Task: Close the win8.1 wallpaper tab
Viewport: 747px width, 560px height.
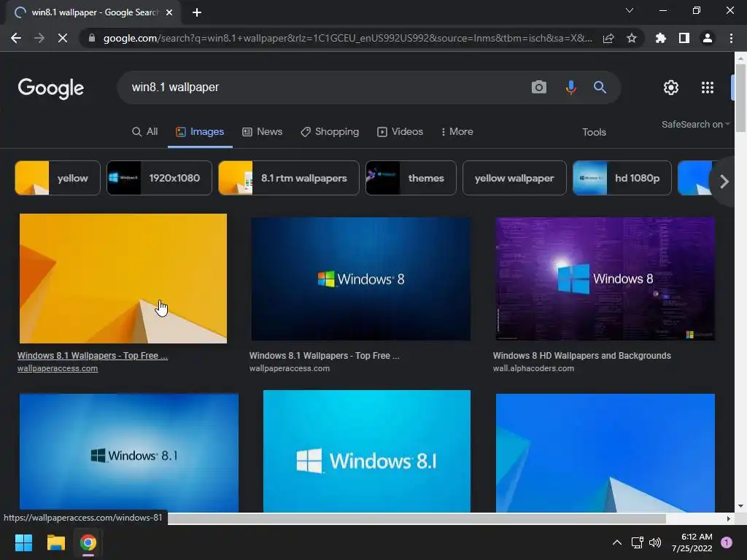Action: tap(169, 12)
